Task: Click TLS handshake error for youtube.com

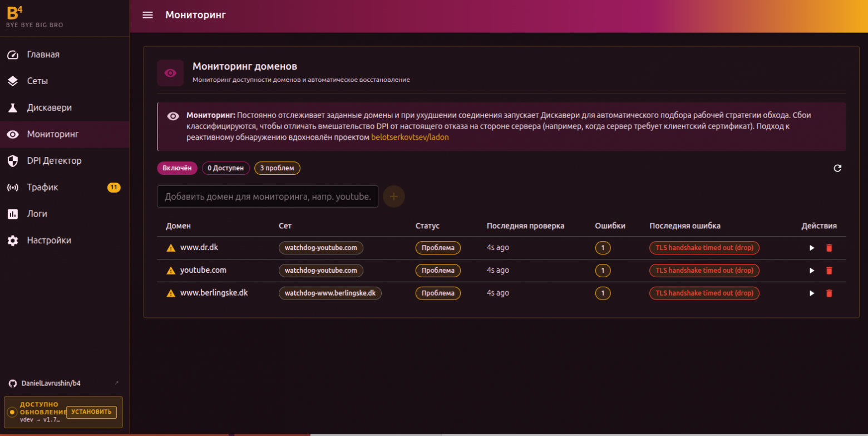Action: [704, 271]
